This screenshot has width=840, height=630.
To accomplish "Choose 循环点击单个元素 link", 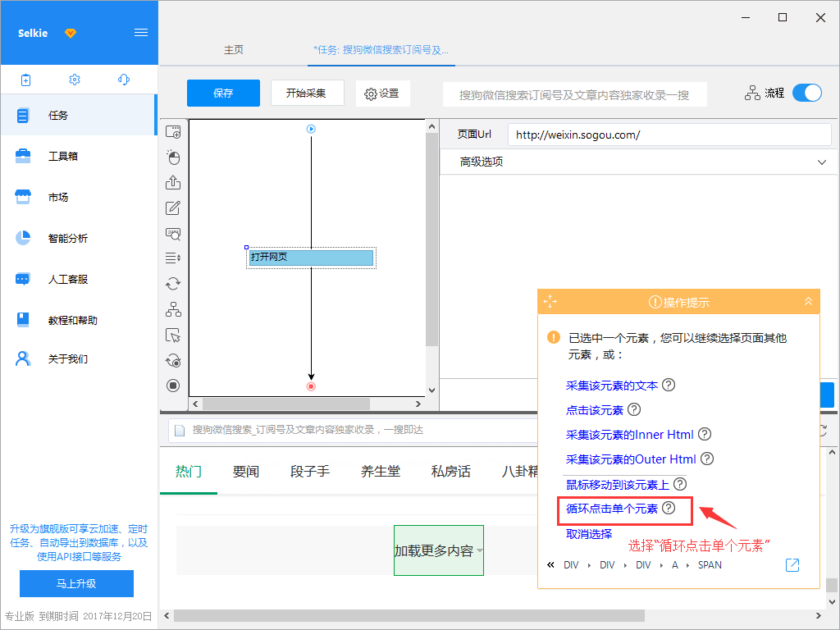I will pyautogui.click(x=612, y=509).
